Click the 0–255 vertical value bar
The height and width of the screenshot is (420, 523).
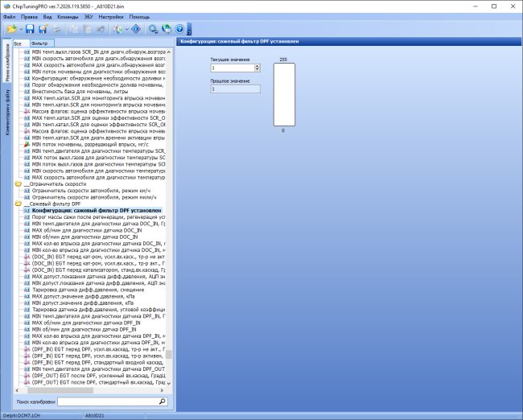285,95
